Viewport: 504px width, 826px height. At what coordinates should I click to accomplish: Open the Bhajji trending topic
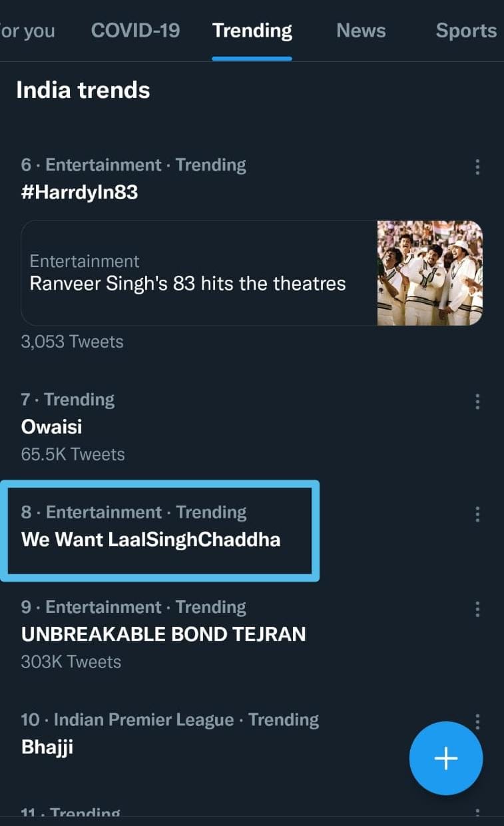tap(47, 747)
